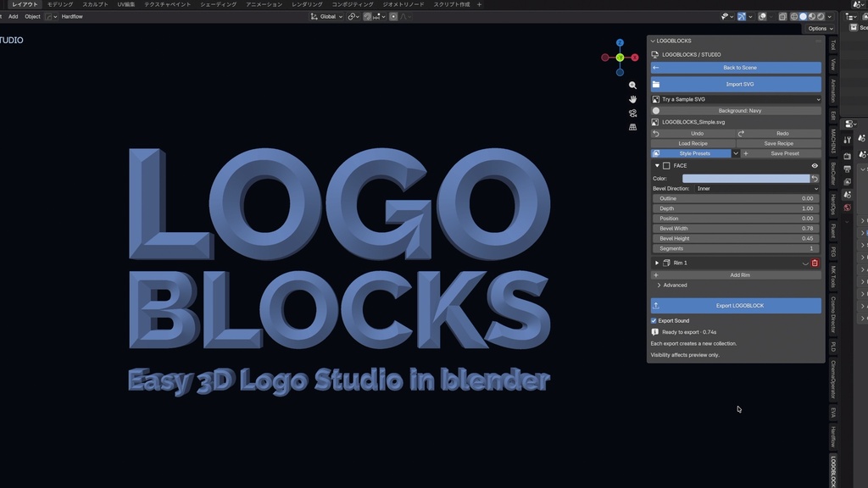Click the LOGOBLOCKS panel drag grip icon
This screenshot has height=488, width=868.
click(818, 41)
